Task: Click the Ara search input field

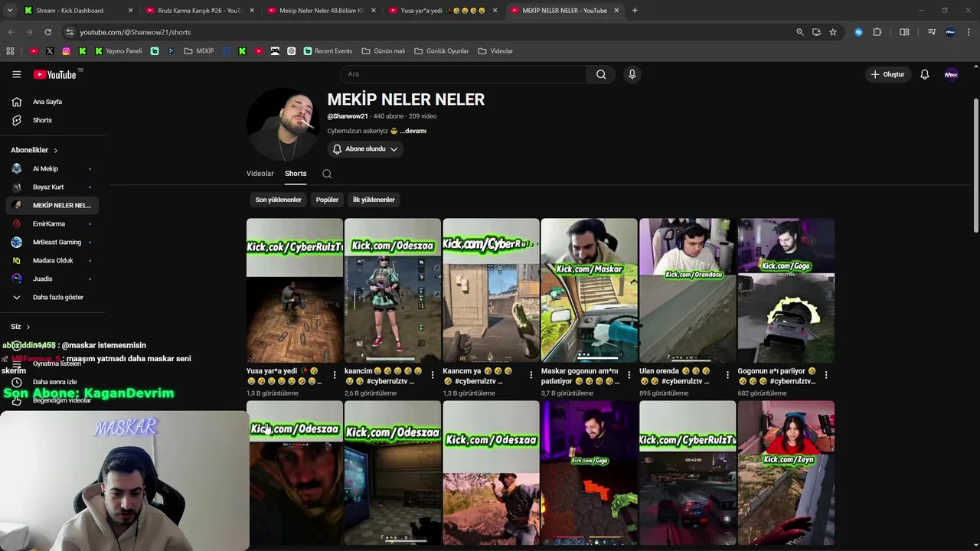Action: coord(463,74)
